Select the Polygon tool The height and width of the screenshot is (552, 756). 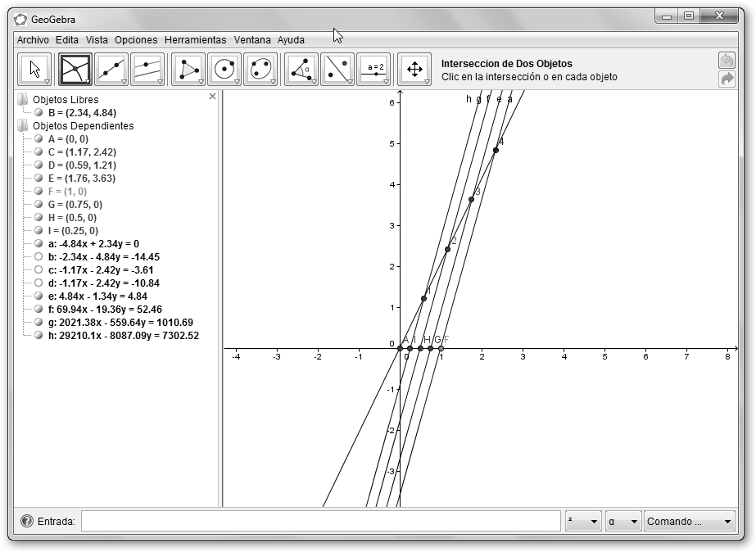point(188,70)
